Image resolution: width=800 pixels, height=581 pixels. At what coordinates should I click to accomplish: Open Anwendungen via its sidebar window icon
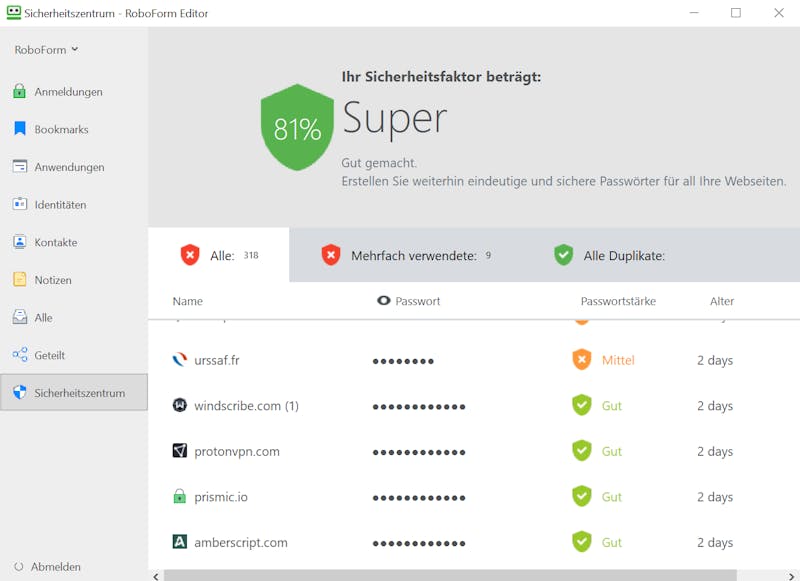pyautogui.click(x=19, y=166)
